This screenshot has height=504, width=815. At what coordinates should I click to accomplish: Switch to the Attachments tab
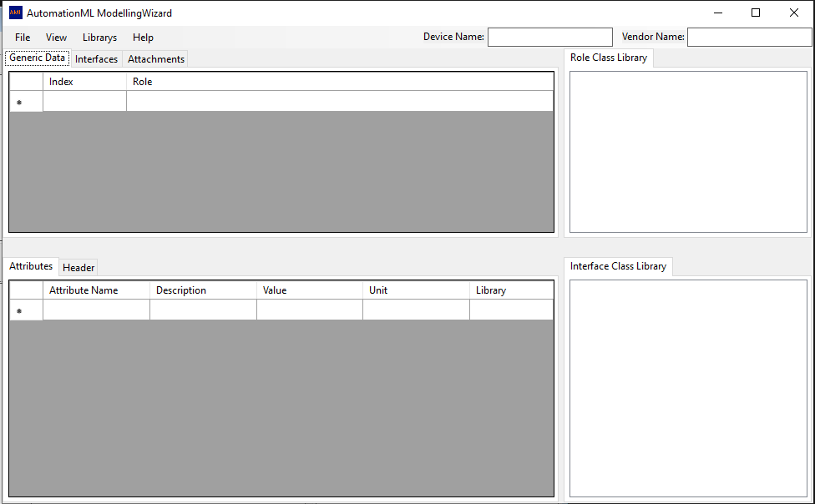pos(156,59)
